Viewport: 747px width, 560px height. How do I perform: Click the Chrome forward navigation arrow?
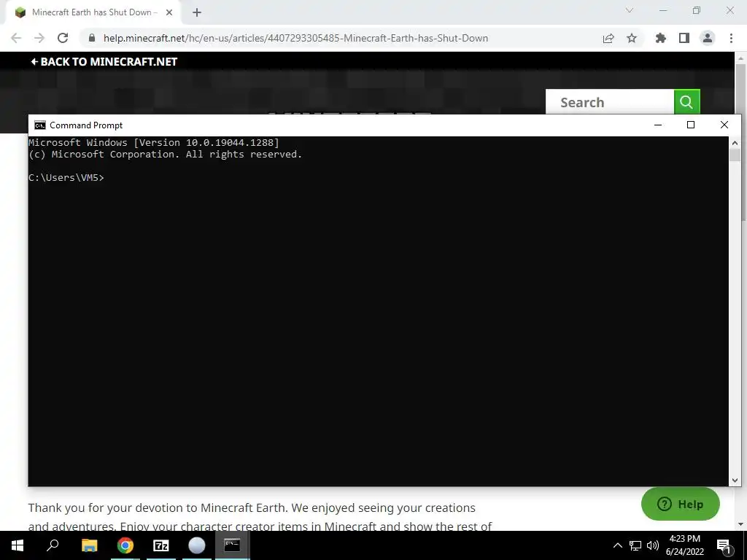pos(39,38)
